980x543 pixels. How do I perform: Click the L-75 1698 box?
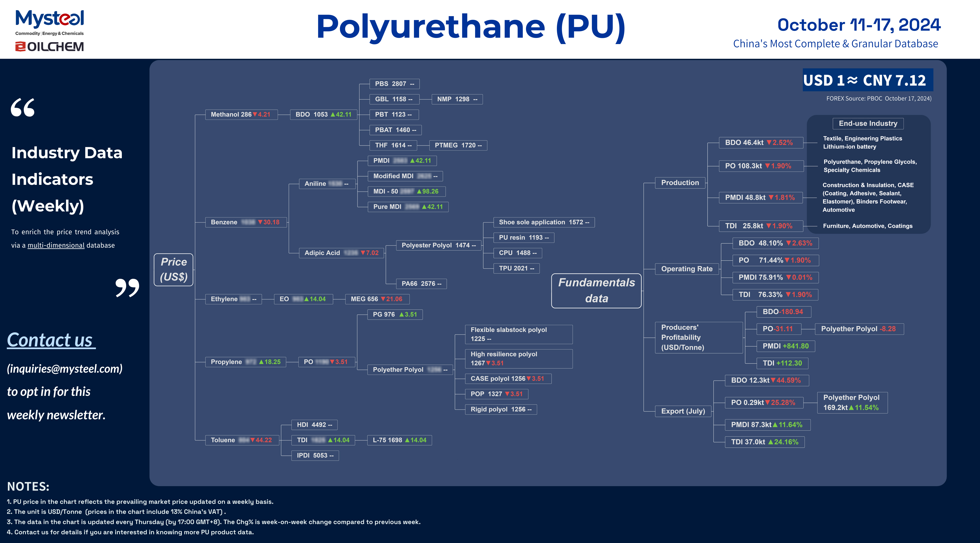point(399,440)
